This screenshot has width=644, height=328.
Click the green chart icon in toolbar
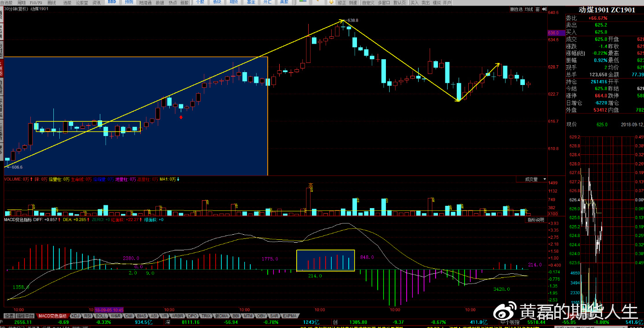click(x=302, y=2)
